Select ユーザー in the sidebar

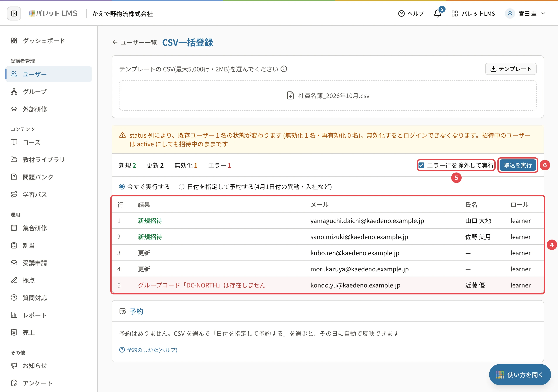click(49, 74)
